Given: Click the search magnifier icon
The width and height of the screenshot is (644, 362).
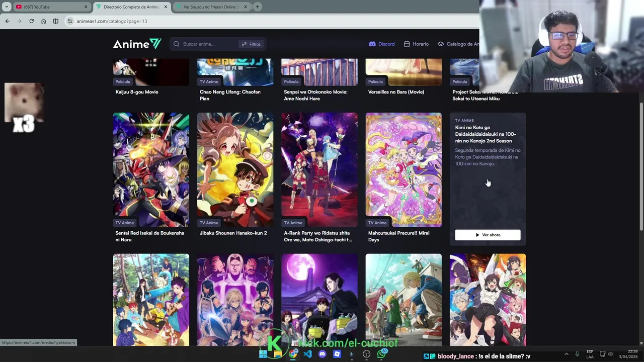Looking at the screenshot, I should [x=177, y=44].
